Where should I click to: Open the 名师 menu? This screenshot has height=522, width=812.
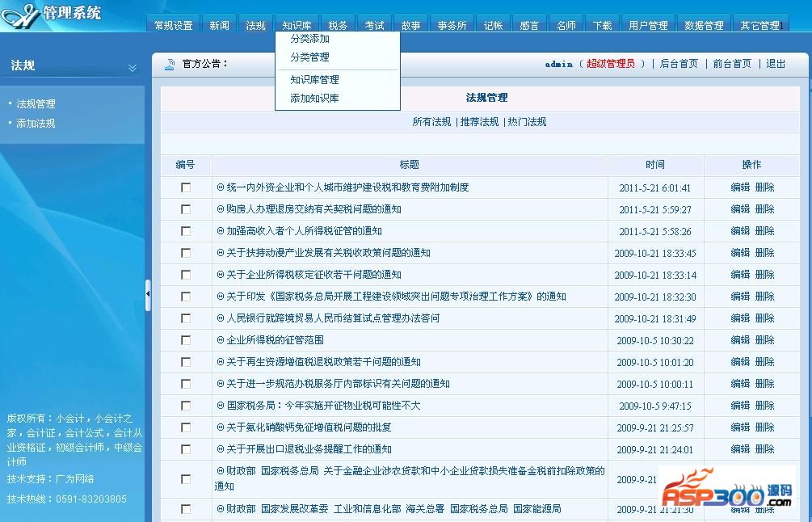click(566, 25)
